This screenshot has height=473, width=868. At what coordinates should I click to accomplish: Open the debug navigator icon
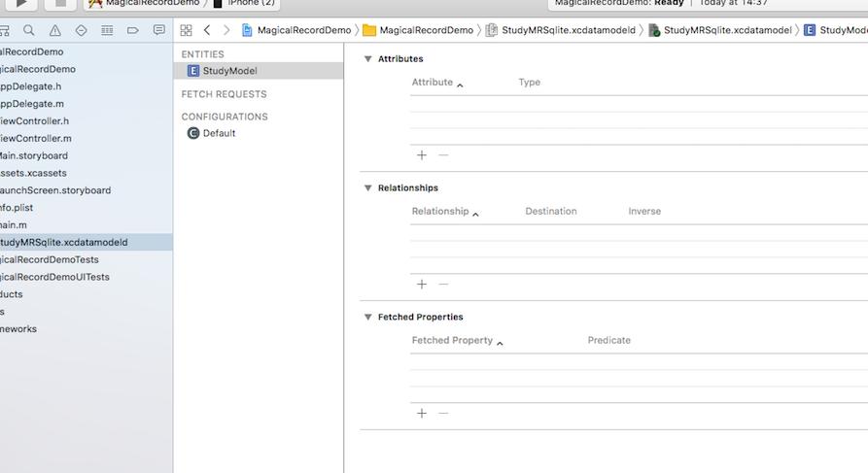[107, 30]
